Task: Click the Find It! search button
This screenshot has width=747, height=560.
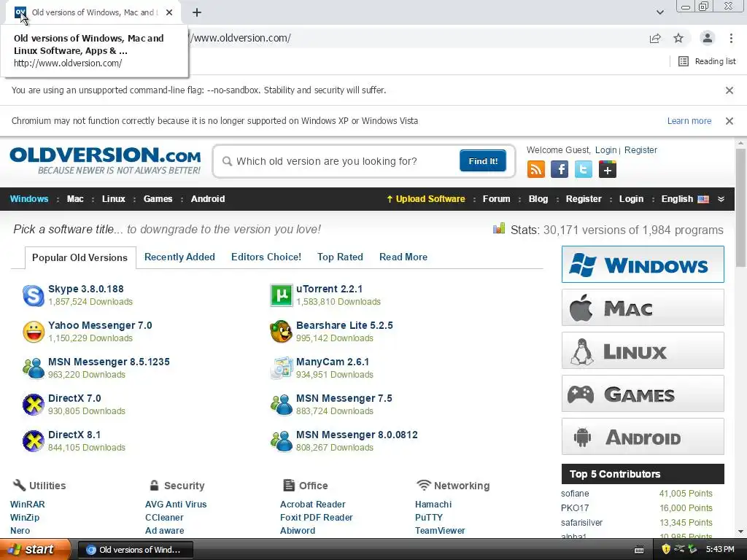Action: click(483, 161)
